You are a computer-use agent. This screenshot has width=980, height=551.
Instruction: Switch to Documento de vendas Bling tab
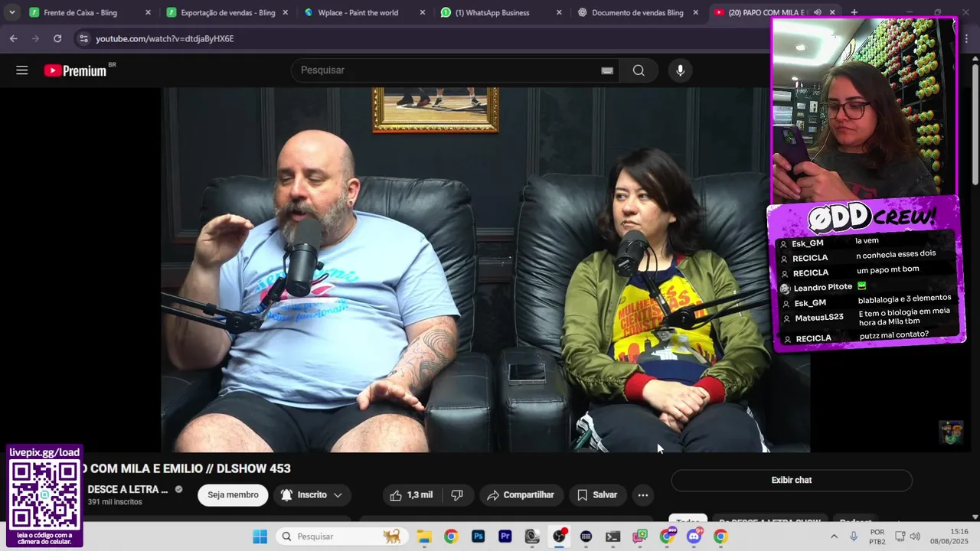pos(637,12)
